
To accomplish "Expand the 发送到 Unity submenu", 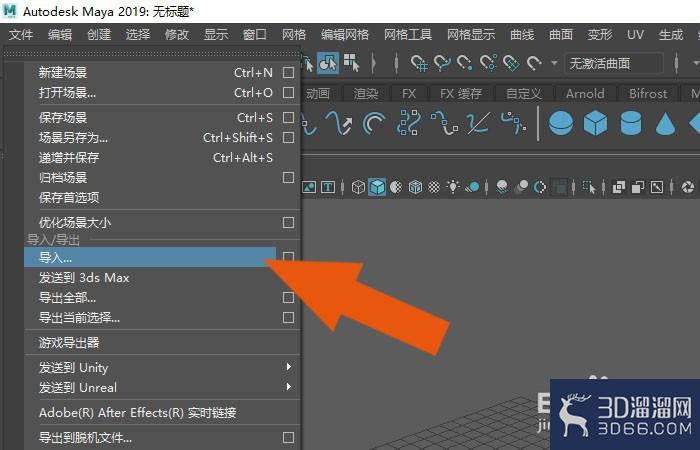I will pos(289,367).
